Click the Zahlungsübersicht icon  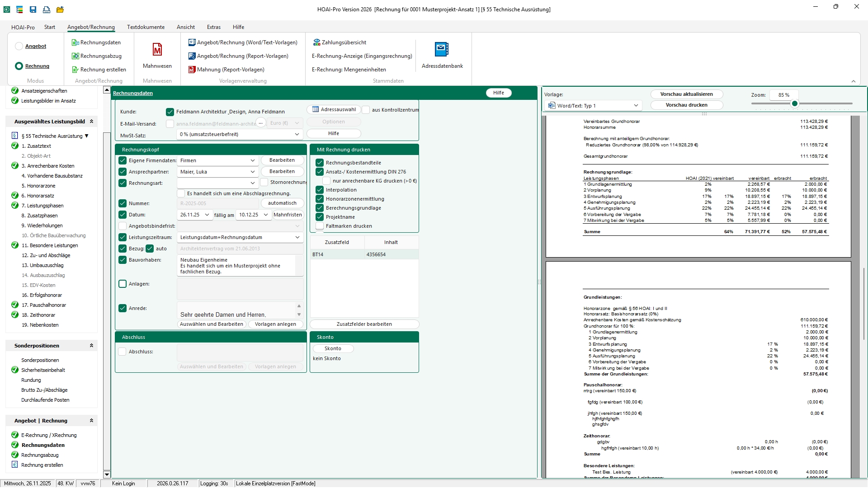click(316, 42)
